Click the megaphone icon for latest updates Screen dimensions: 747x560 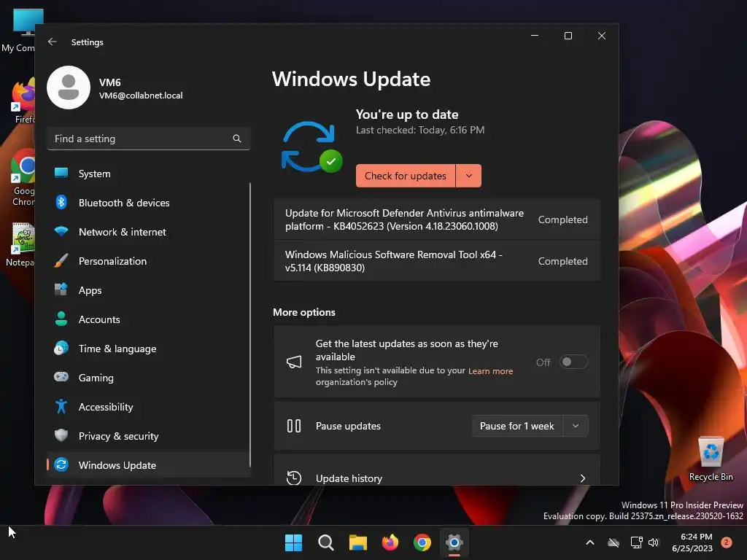pos(294,362)
